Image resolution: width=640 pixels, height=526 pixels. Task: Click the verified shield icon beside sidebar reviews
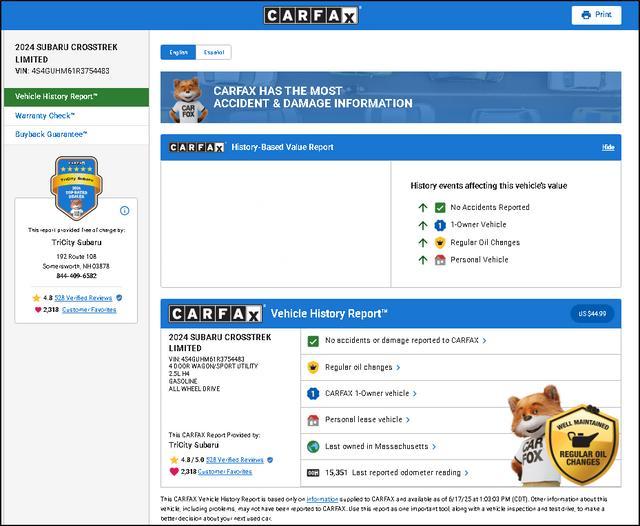[119, 298]
